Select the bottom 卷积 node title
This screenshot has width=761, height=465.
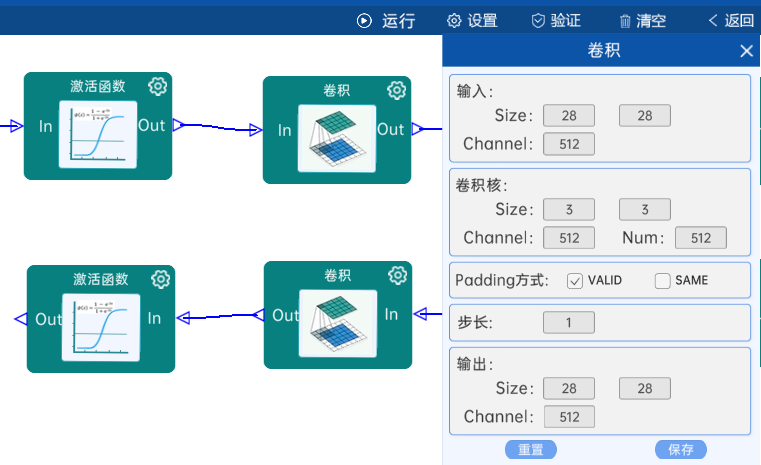(337, 275)
